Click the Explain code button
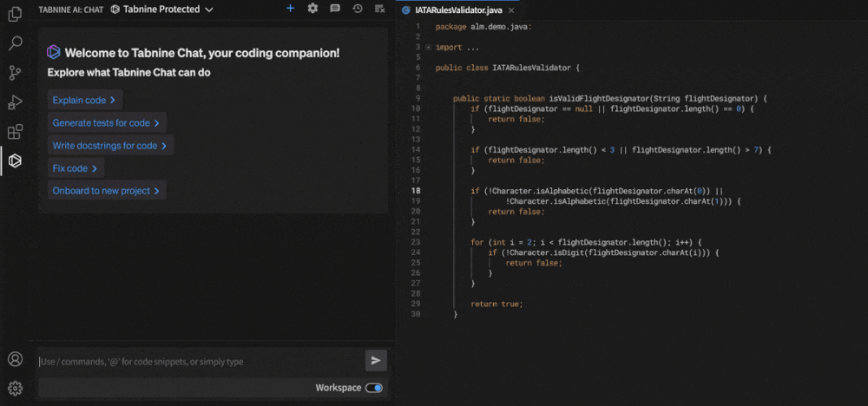This screenshot has height=406, width=868. pyautogui.click(x=84, y=101)
